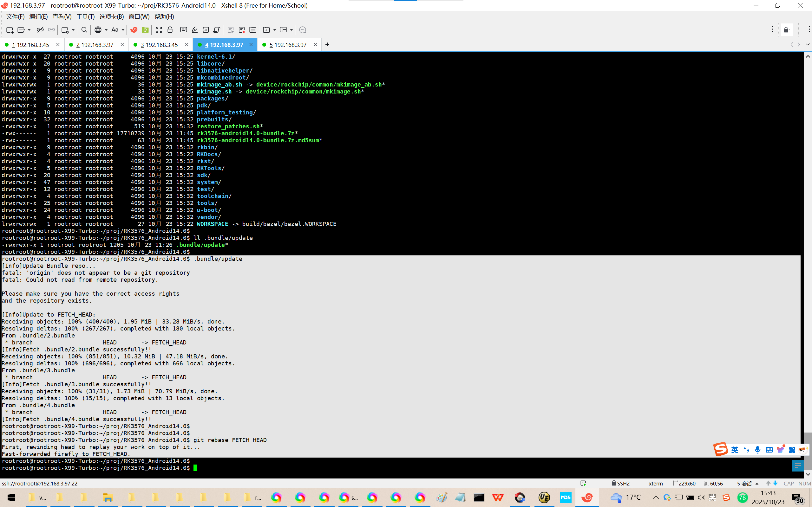Expand the font Aa dropdown arrow

(x=123, y=30)
